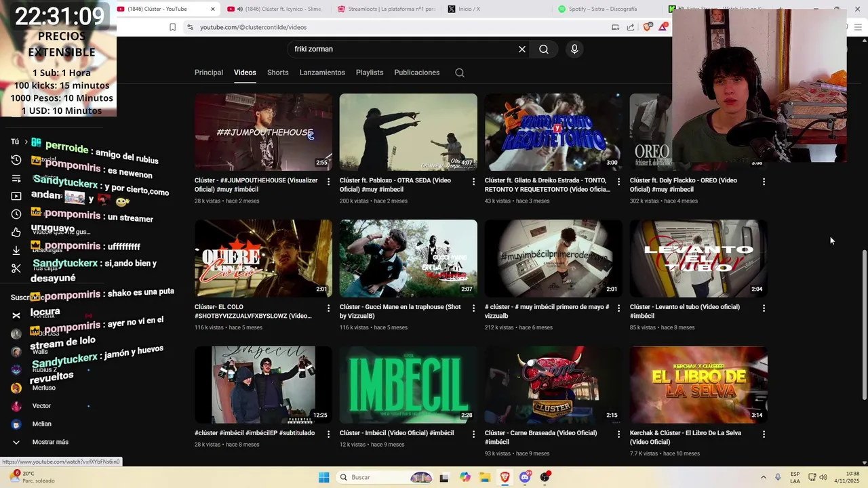Click the volume icon in system tray
This screenshot has width=868, height=488.
tap(823, 477)
